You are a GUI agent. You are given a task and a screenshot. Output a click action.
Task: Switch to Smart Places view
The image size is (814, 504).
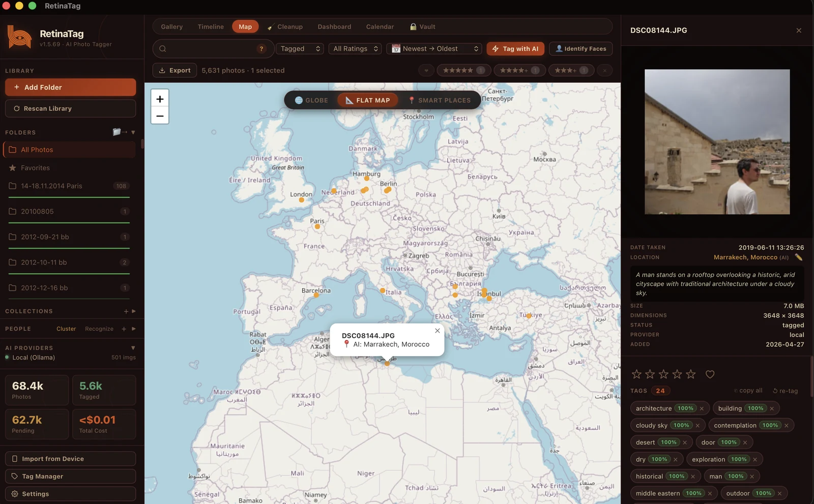[440, 100]
